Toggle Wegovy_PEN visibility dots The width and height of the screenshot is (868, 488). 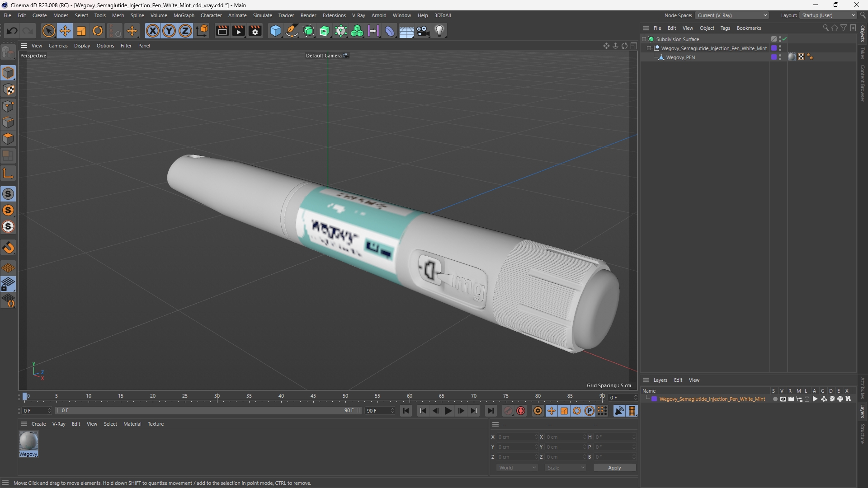(x=780, y=57)
